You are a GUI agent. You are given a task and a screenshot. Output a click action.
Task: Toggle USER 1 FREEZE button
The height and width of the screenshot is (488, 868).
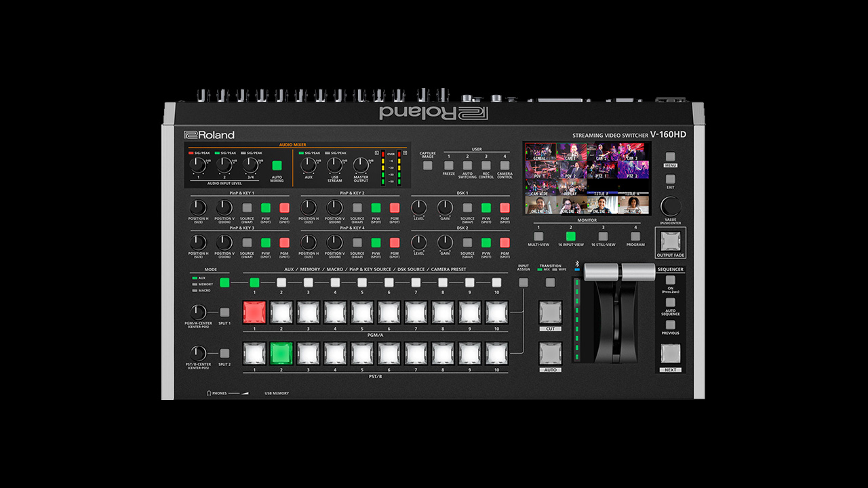click(x=448, y=165)
